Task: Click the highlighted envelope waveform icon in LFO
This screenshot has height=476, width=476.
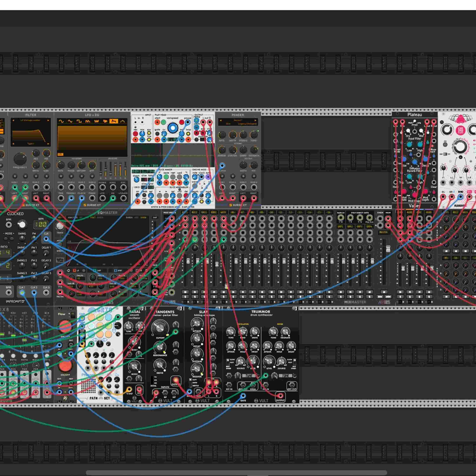Action: coord(114,121)
